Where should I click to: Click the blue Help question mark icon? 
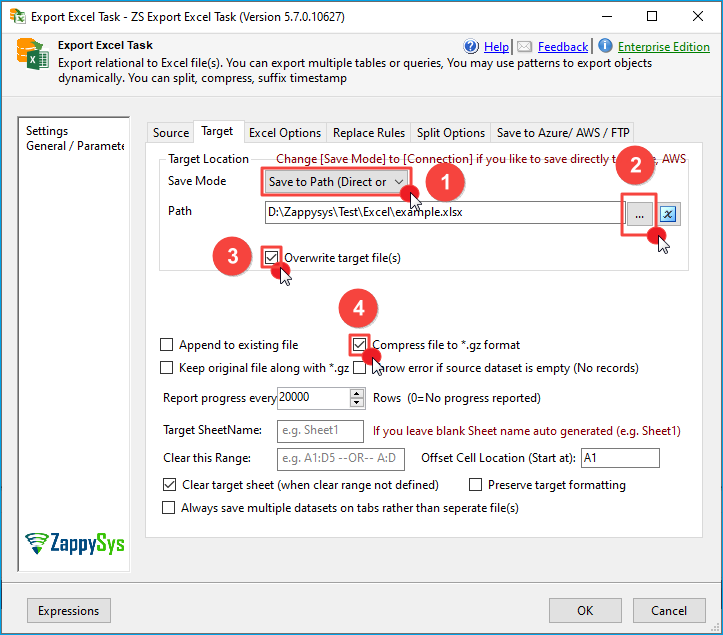pos(472,47)
